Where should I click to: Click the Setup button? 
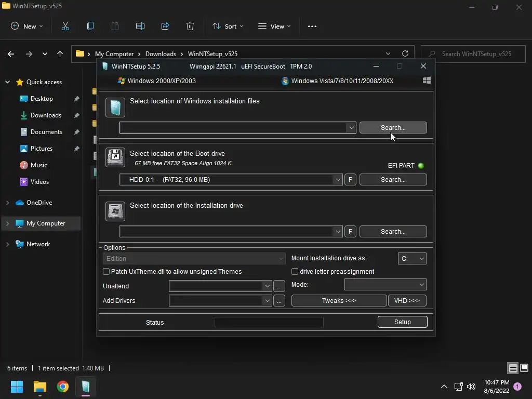403,322
